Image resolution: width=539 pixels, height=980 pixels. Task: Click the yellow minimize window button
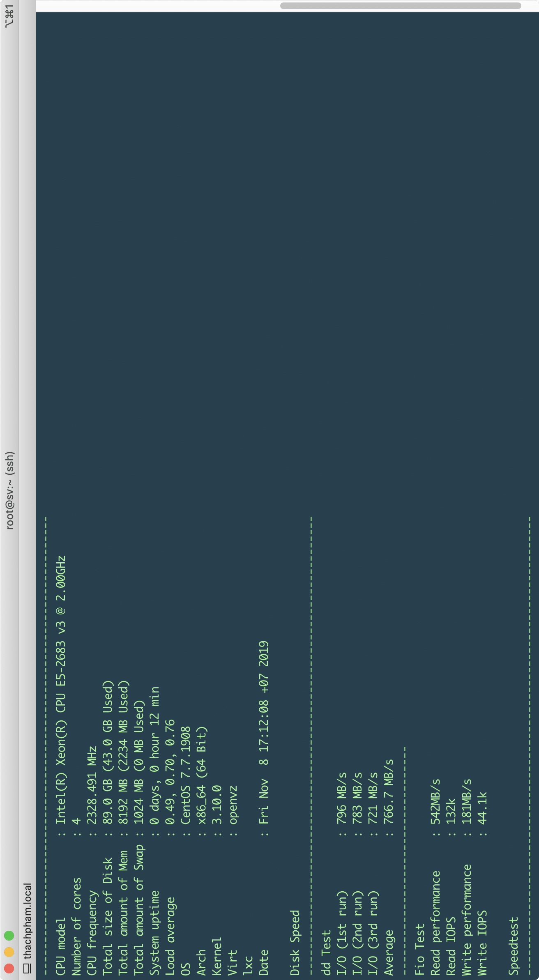(x=9, y=952)
